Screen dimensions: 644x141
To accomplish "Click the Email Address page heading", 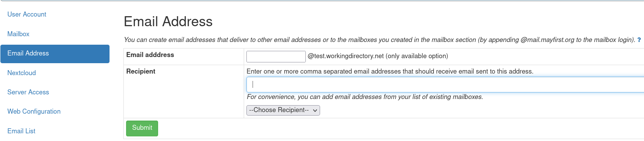I will click(x=168, y=22).
